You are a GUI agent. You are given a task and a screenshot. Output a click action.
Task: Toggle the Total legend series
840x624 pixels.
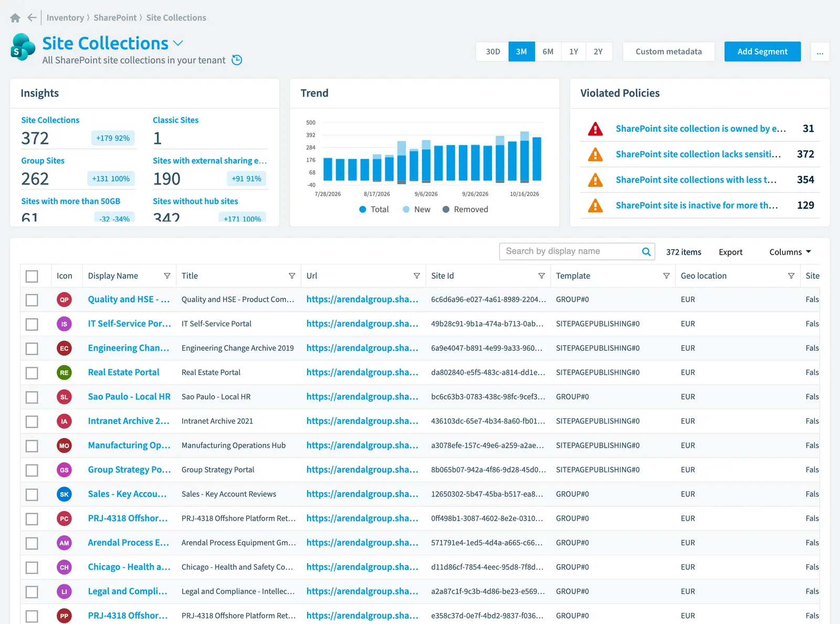coord(374,209)
